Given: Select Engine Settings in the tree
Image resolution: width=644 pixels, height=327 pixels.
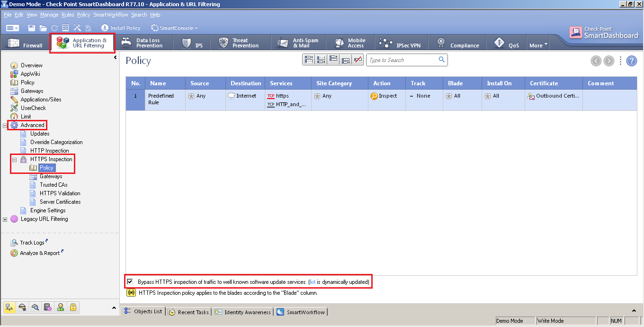Looking at the screenshot, I should [48, 210].
